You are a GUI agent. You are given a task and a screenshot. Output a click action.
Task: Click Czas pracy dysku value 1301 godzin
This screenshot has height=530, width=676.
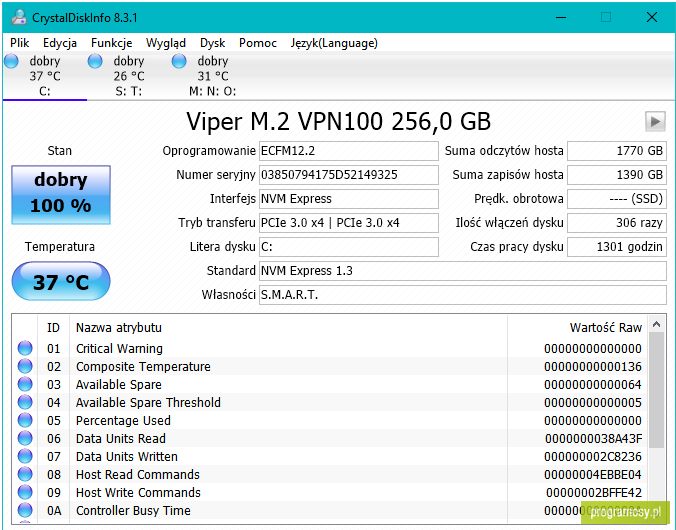[x=617, y=247]
